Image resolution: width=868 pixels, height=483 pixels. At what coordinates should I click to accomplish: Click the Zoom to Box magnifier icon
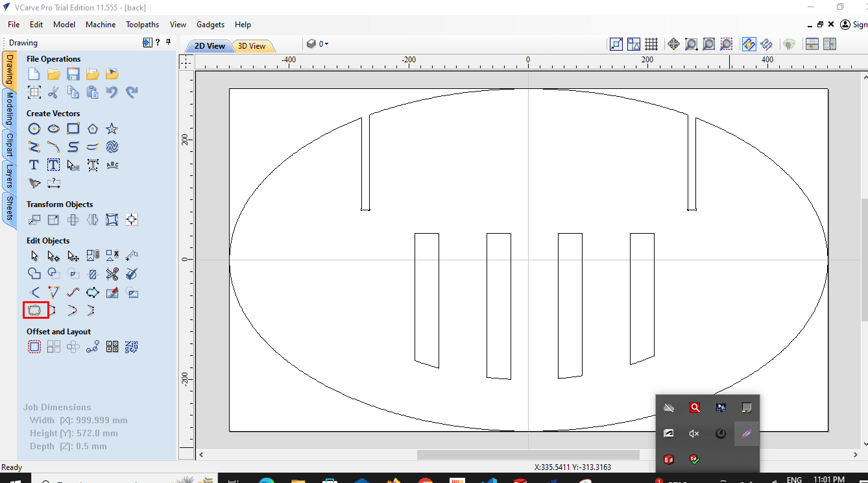[x=692, y=44]
